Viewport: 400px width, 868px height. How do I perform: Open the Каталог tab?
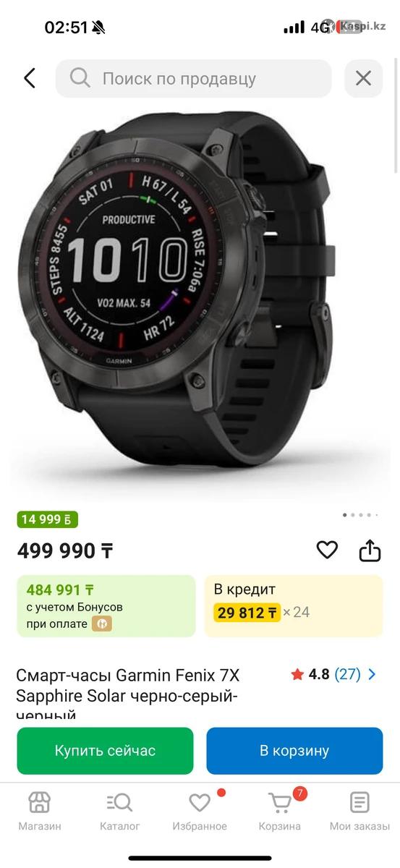coord(120,811)
